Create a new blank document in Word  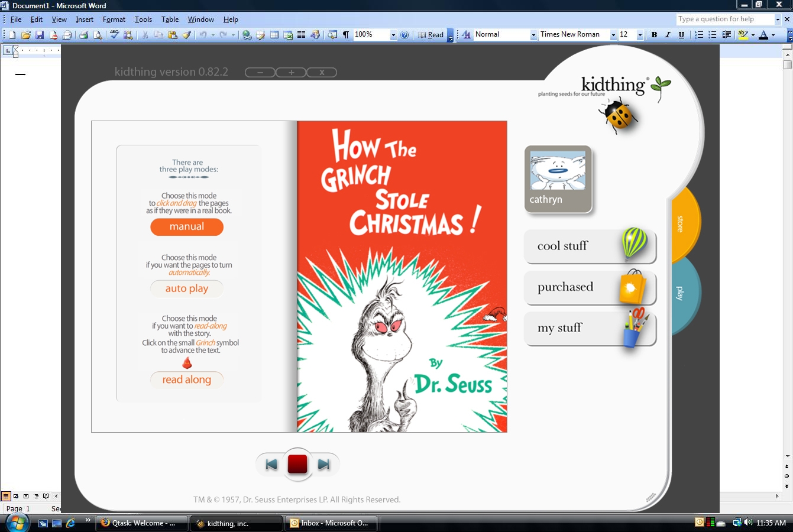[12, 35]
